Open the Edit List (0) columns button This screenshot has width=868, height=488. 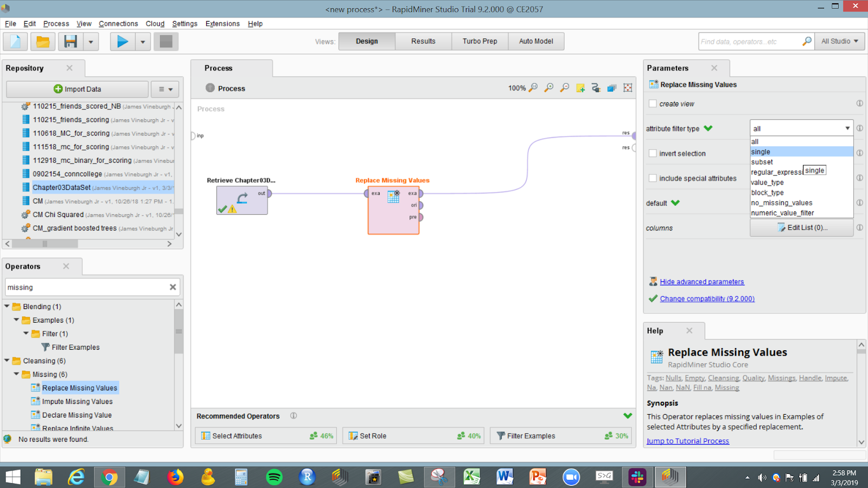(x=802, y=228)
